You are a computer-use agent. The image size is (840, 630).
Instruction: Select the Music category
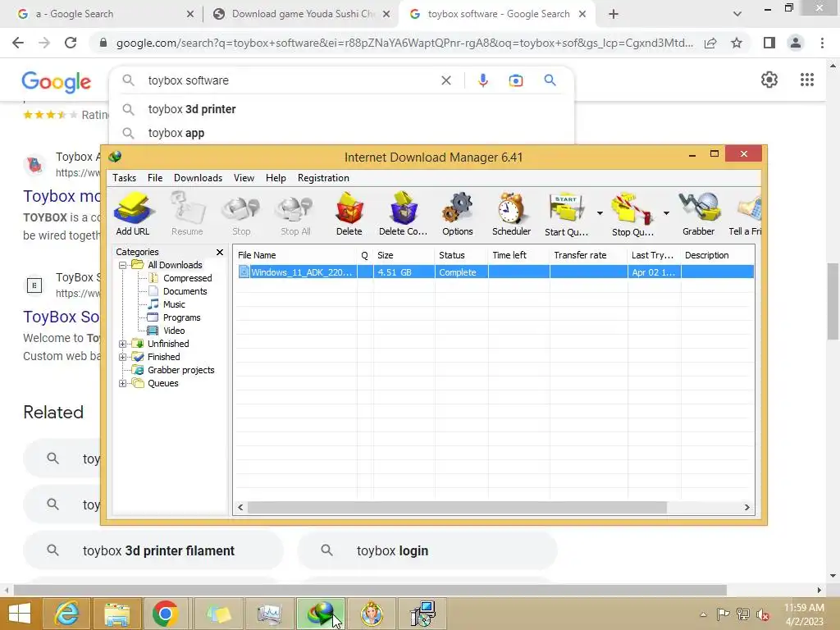(x=174, y=304)
